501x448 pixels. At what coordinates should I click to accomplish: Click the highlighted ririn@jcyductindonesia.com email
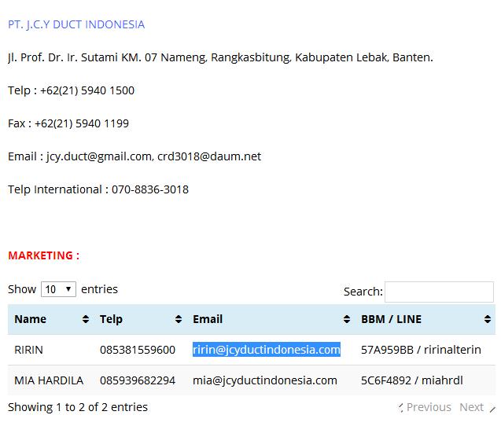pos(266,350)
